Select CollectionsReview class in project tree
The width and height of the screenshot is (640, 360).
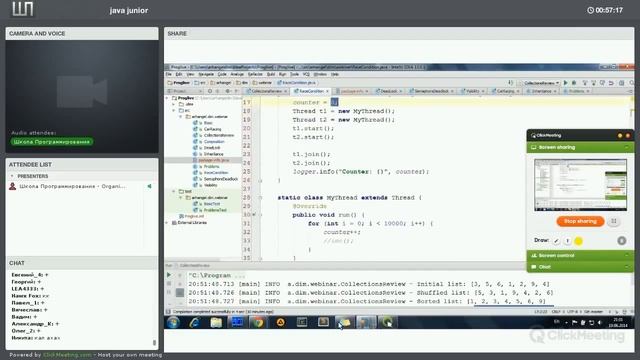(219, 135)
